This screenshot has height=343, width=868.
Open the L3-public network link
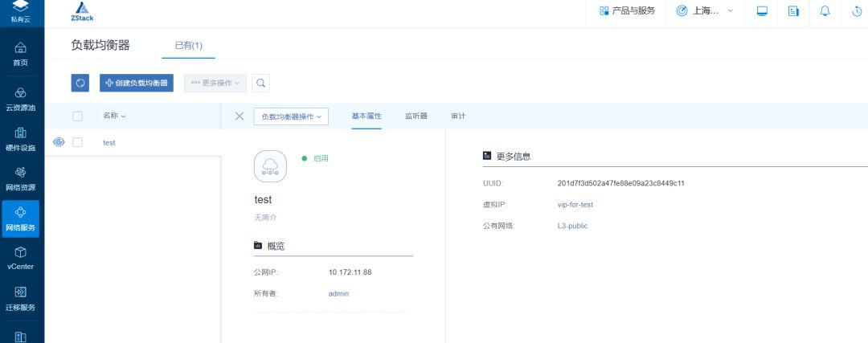click(572, 226)
